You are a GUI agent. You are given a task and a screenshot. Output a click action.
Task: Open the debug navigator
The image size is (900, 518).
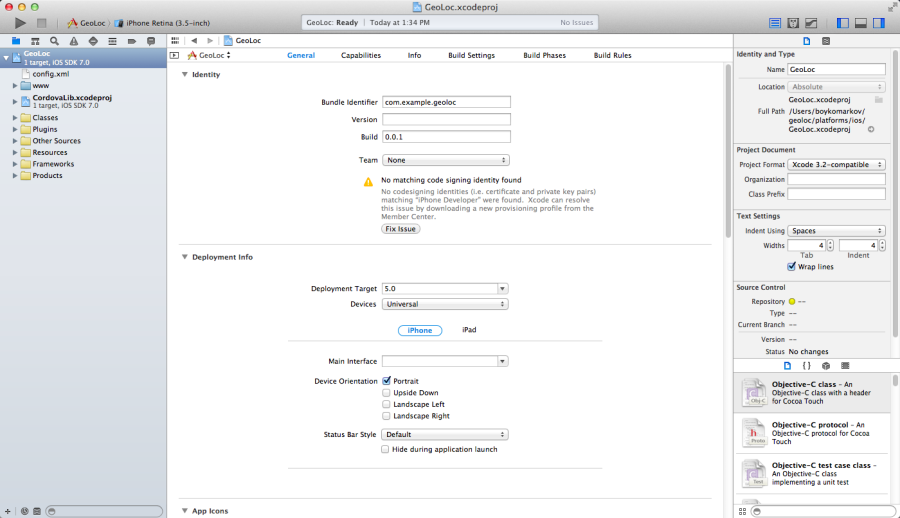click(x=112, y=41)
